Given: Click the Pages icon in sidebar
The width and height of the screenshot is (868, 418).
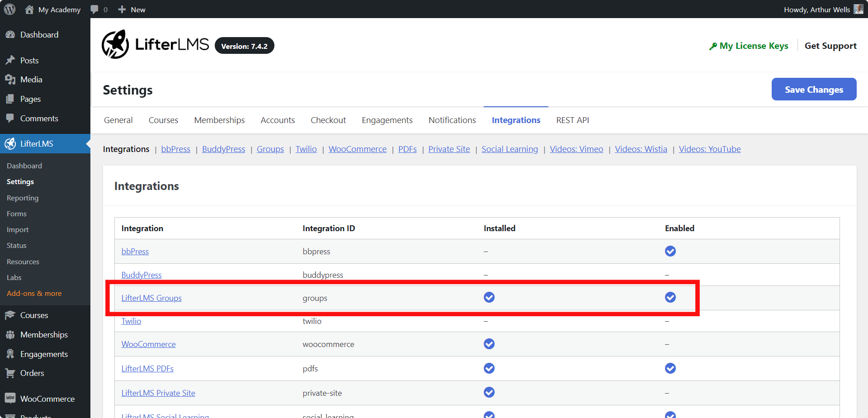Looking at the screenshot, I should (x=10, y=99).
